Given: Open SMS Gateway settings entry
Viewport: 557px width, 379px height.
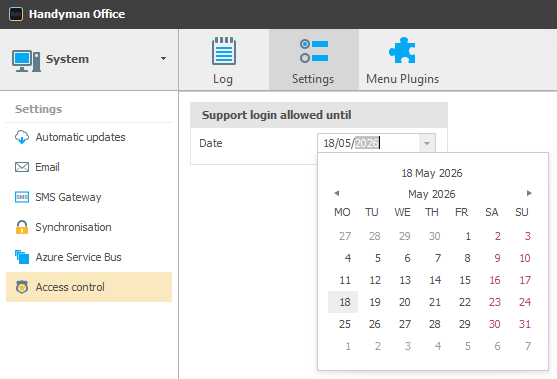Looking at the screenshot, I should [x=89, y=197].
